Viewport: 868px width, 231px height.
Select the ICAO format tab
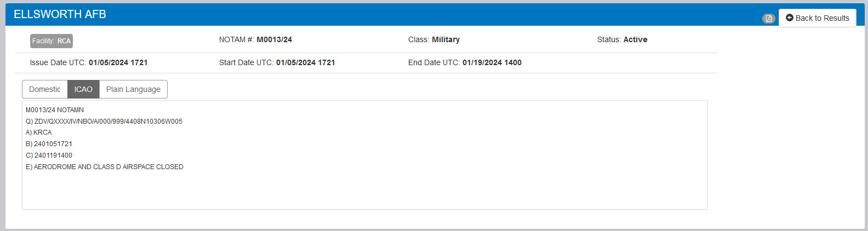click(x=83, y=89)
